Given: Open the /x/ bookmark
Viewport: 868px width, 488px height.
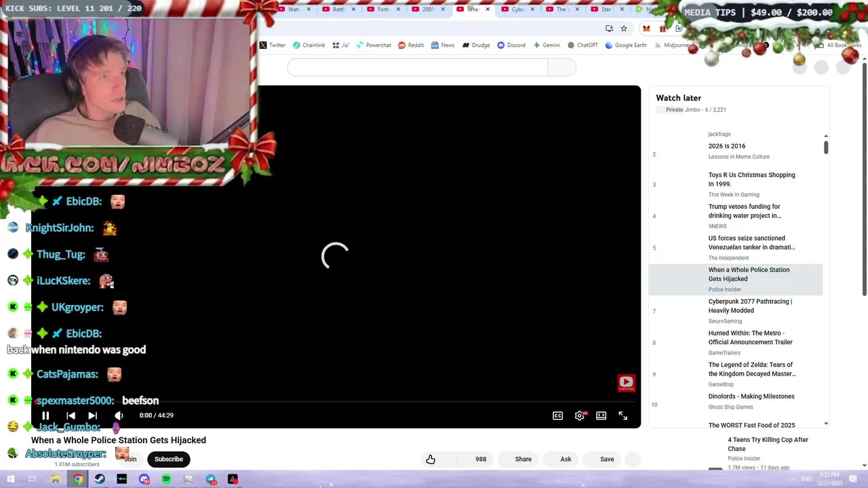Looking at the screenshot, I should coord(340,45).
